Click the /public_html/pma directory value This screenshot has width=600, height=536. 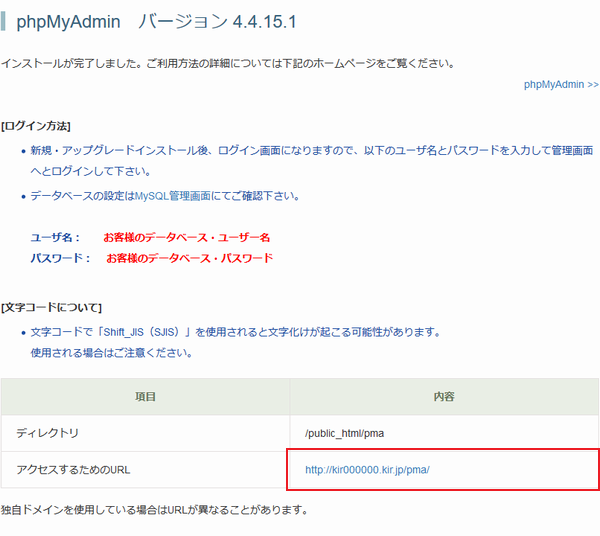coord(344,433)
